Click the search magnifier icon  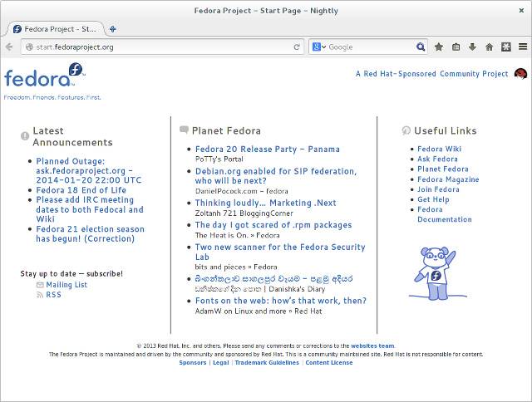point(421,47)
